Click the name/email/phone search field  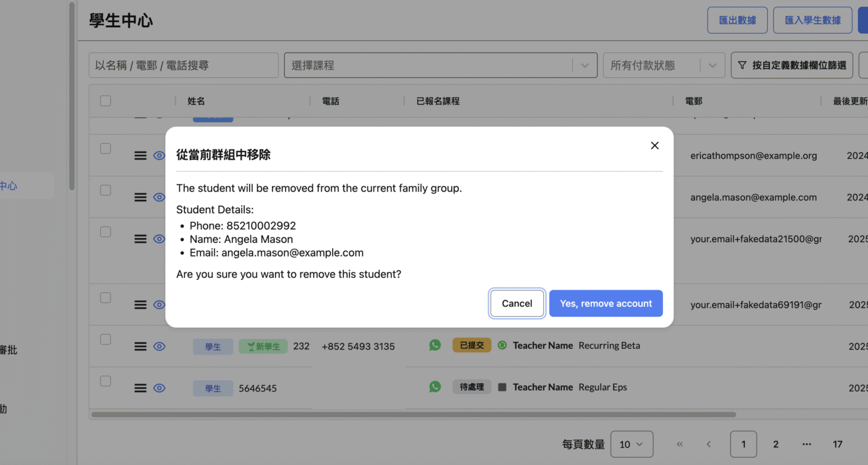[x=183, y=65]
